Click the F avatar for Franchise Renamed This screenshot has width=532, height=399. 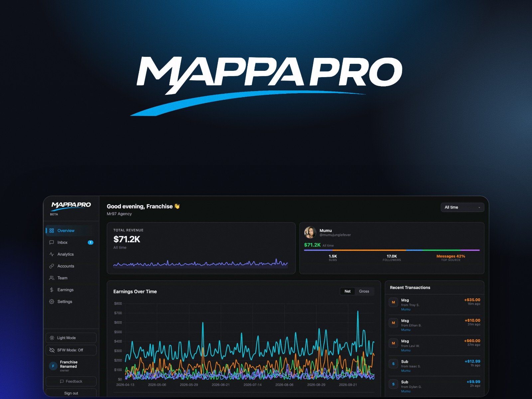click(53, 366)
